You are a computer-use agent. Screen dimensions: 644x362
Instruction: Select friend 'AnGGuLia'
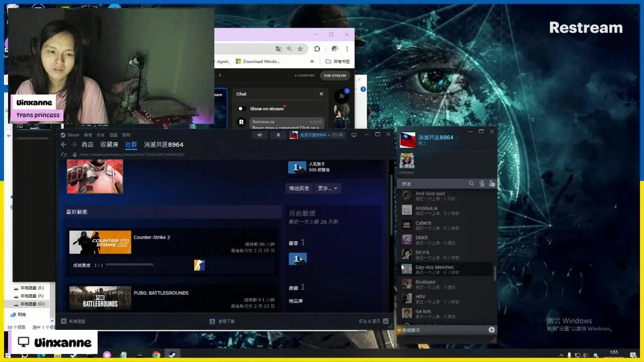coord(446,210)
